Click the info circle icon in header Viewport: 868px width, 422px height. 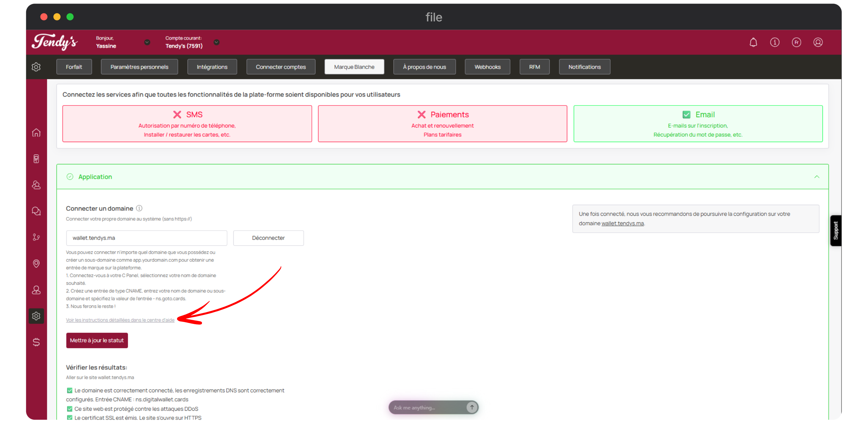(775, 42)
